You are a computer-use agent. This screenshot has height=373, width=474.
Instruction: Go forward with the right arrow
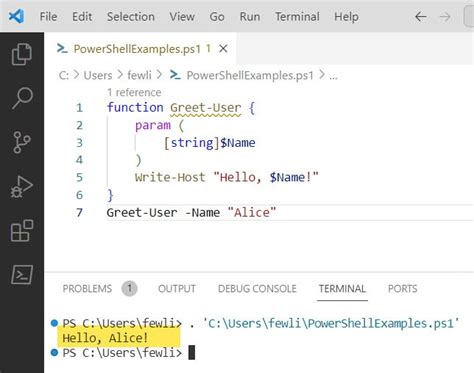[445, 16]
